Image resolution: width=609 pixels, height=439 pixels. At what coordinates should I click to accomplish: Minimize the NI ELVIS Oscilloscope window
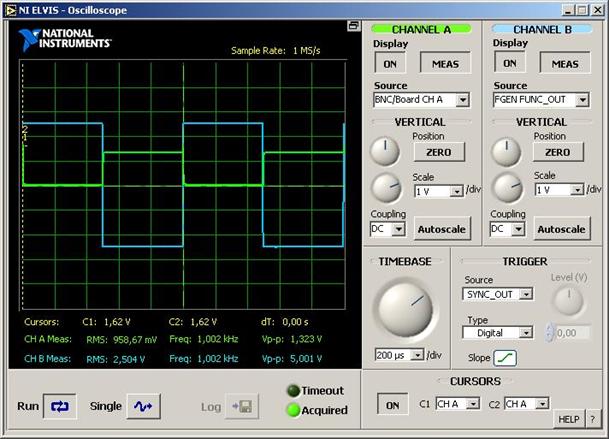[568, 10]
